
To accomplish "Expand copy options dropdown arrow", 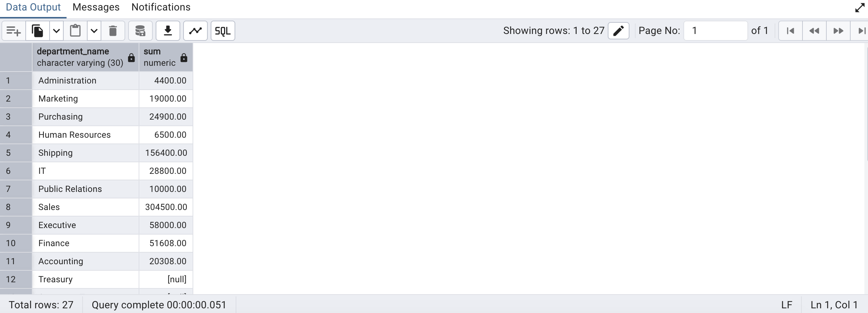I will (56, 31).
